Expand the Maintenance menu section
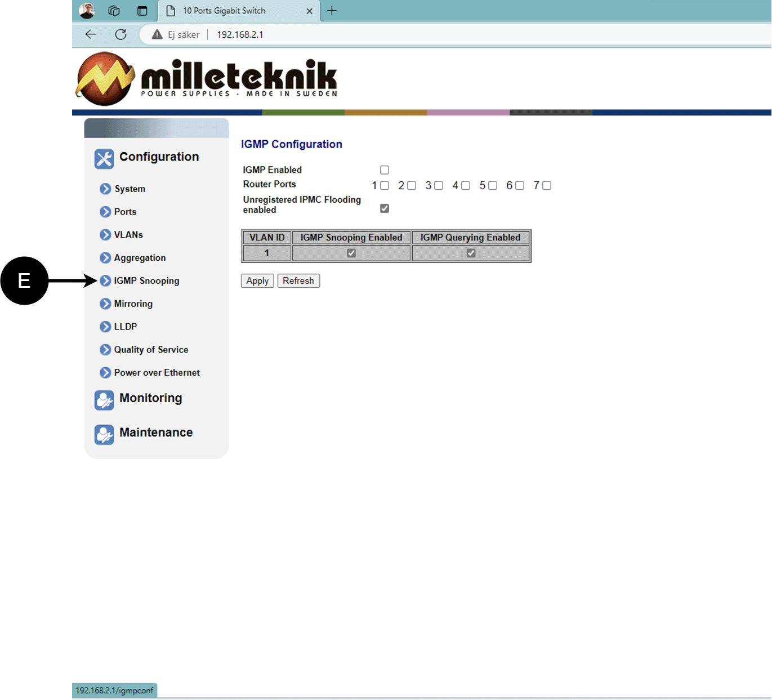This screenshot has width=772, height=700. coord(155,433)
